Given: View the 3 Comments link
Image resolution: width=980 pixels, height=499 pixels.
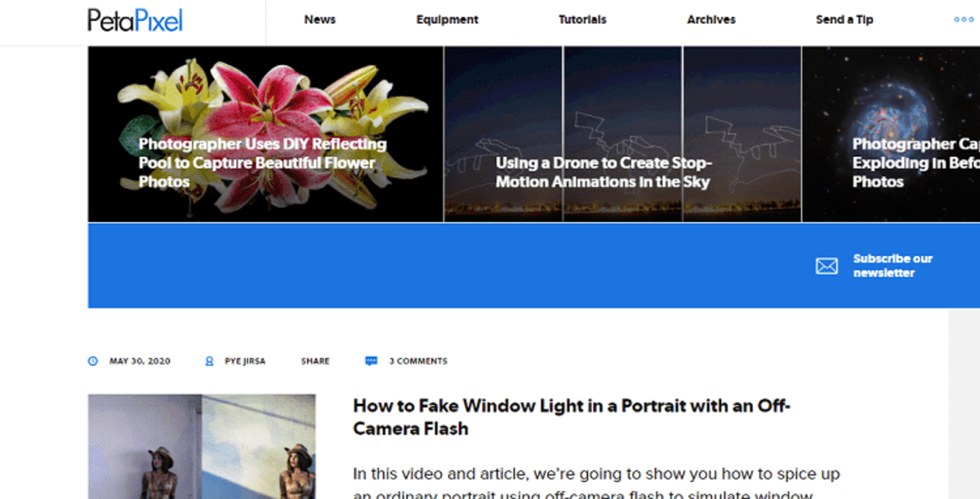Looking at the screenshot, I should (x=417, y=361).
